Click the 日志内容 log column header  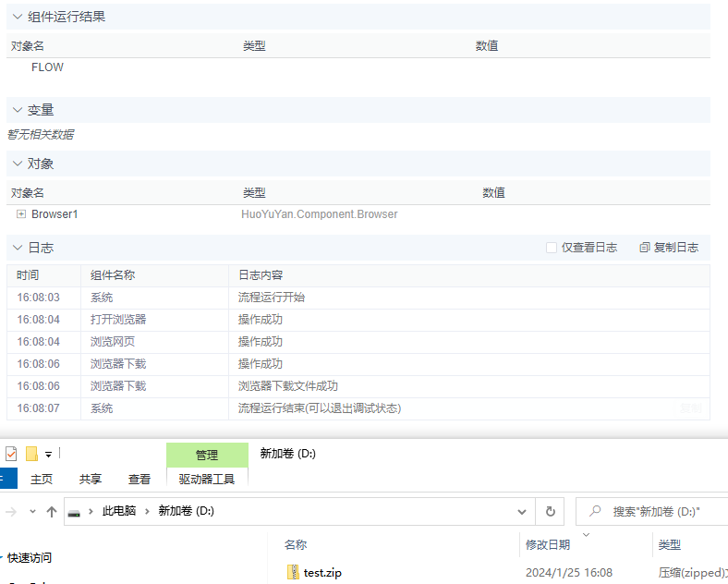261,274
